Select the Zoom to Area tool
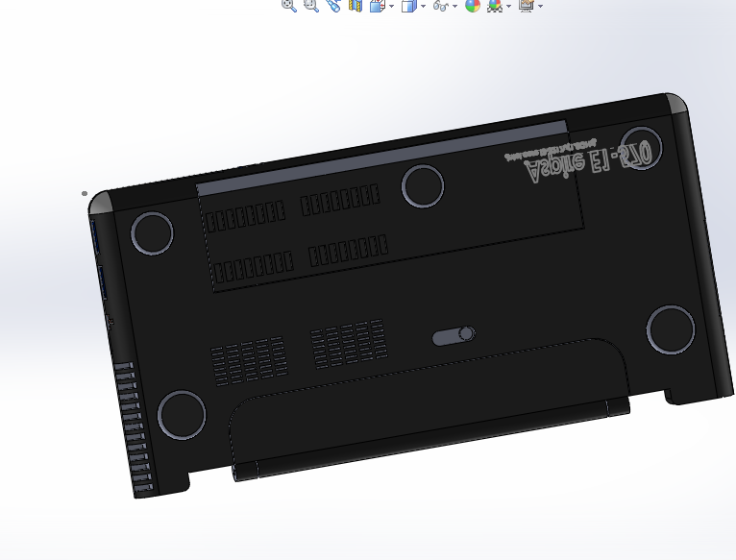This screenshot has width=736, height=560. [x=311, y=5]
